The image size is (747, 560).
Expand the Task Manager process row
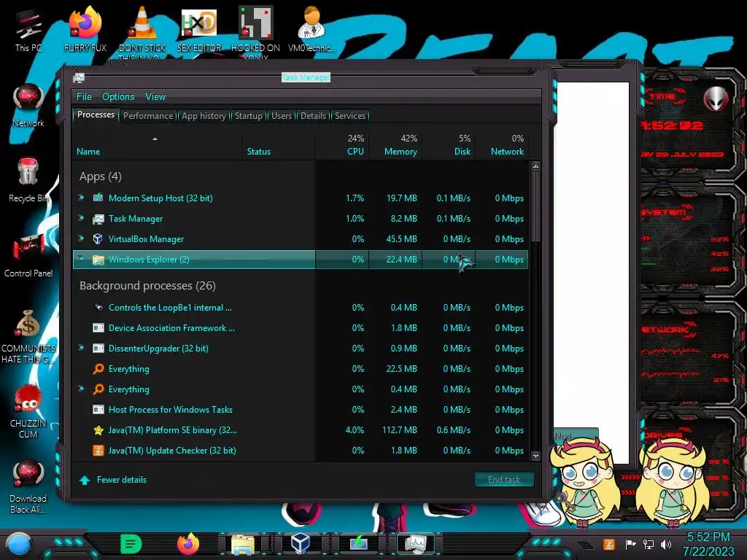tap(82, 217)
